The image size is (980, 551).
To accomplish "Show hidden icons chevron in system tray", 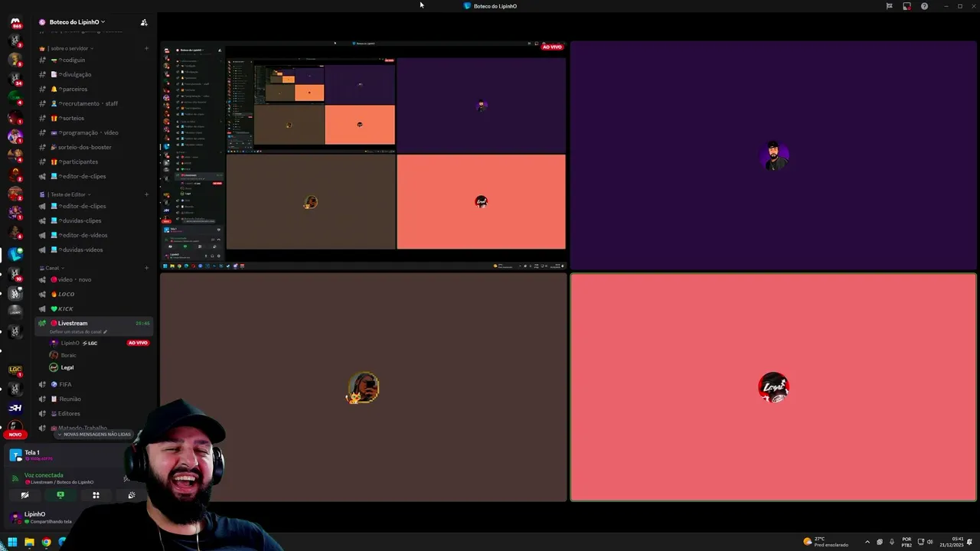I will coord(867,542).
